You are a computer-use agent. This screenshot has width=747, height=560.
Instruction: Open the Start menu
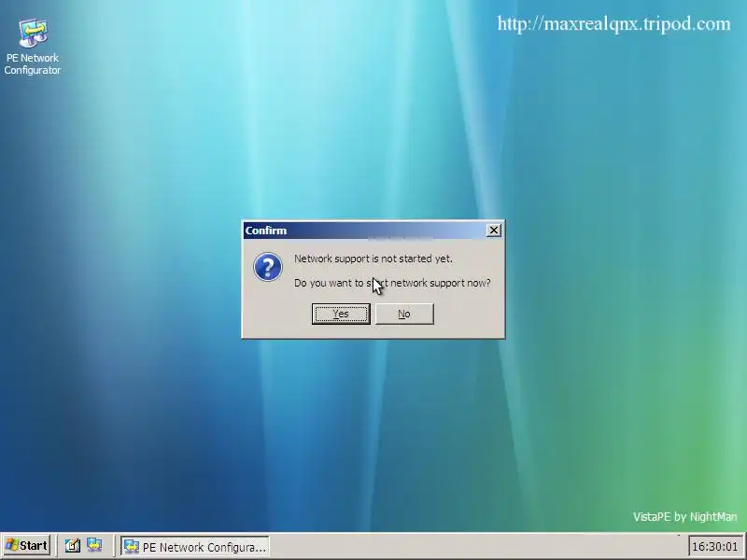26,545
